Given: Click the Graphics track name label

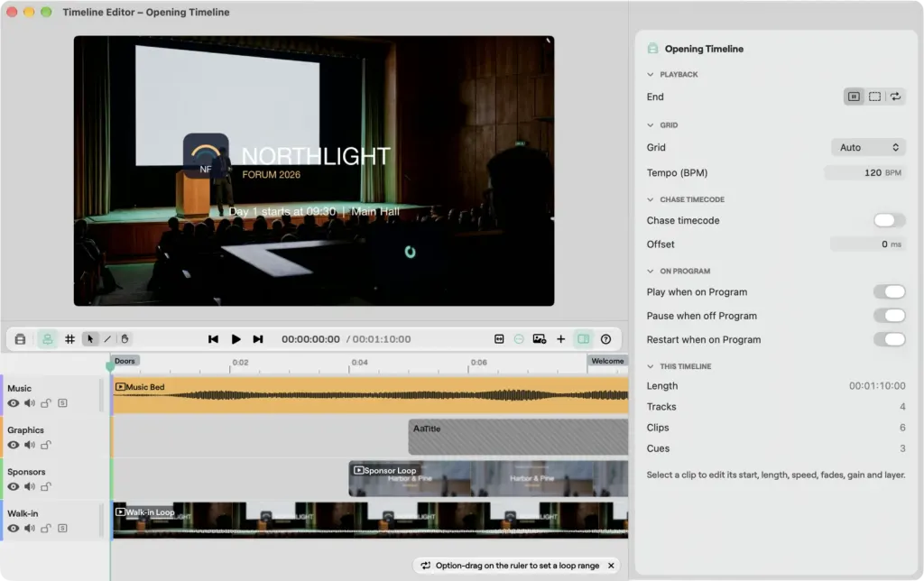Looking at the screenshot, I should tap(25, 430).
